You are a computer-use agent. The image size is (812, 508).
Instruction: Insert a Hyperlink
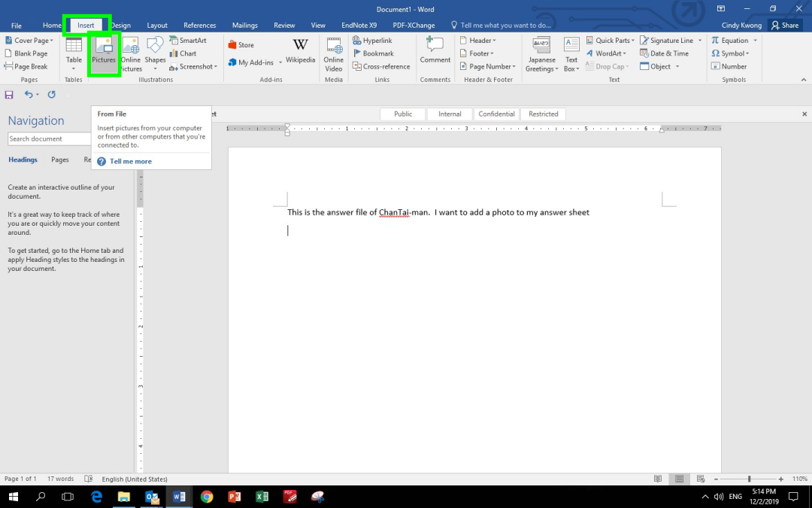tap(372, 41)
